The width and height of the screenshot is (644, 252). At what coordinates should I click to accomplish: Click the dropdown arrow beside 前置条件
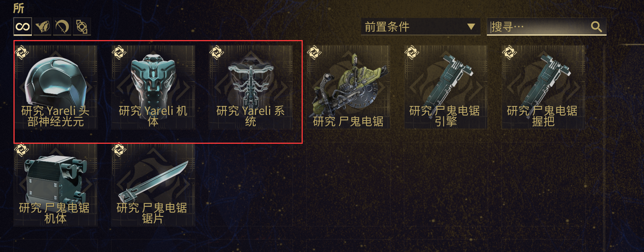[x=471, y=27]
